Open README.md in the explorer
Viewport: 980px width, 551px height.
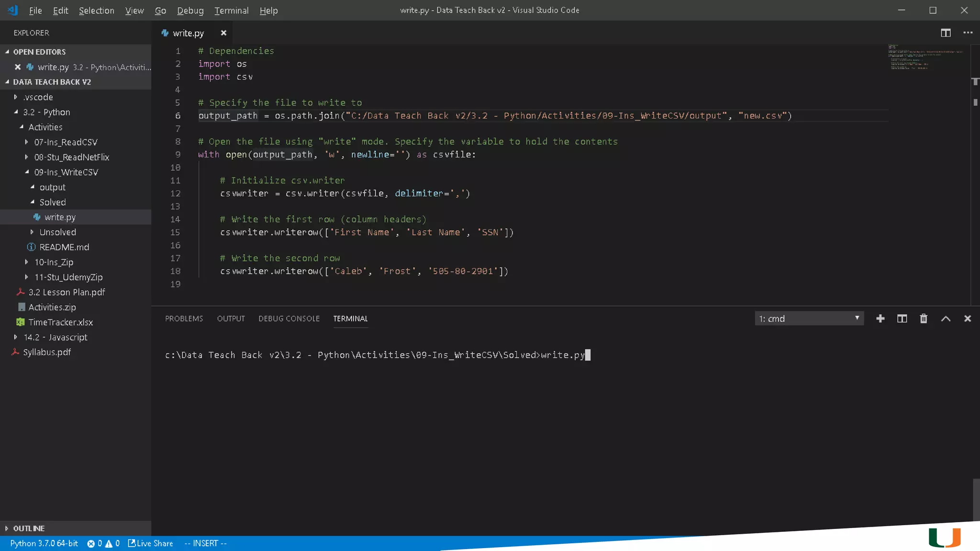click(64, 247)
